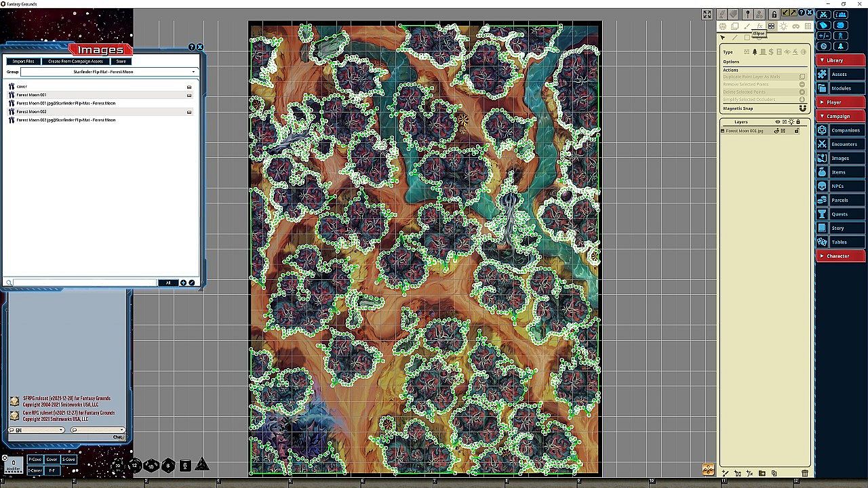Collapse the Campaign sidebar section
The width and height of the screenshot is (868, 488).
tap(840, 116)
